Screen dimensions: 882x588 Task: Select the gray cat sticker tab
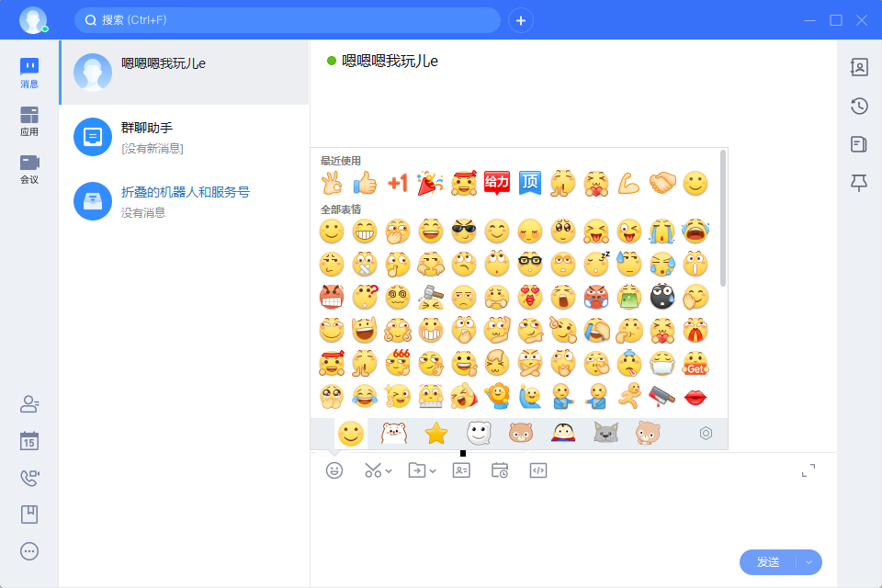point(605,433)
